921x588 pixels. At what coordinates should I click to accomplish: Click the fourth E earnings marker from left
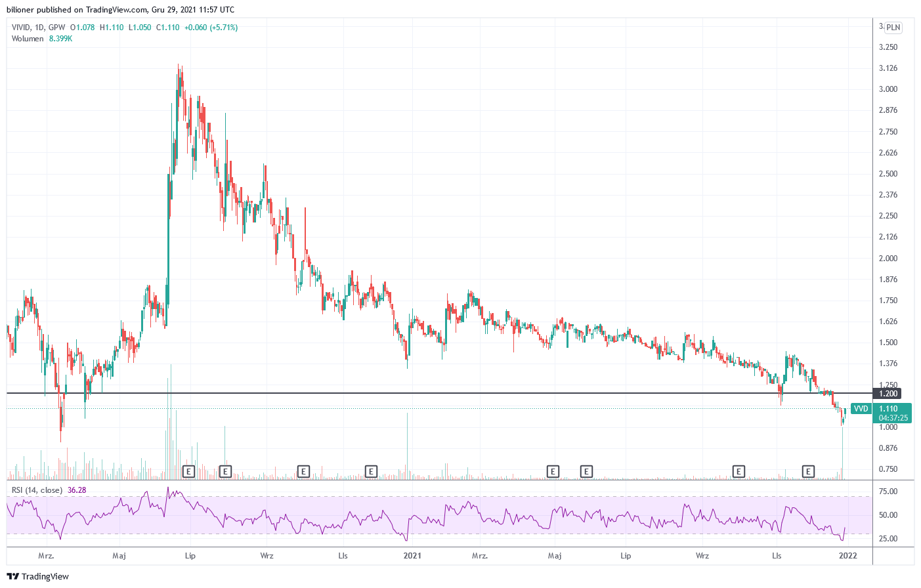pos(371,471)
